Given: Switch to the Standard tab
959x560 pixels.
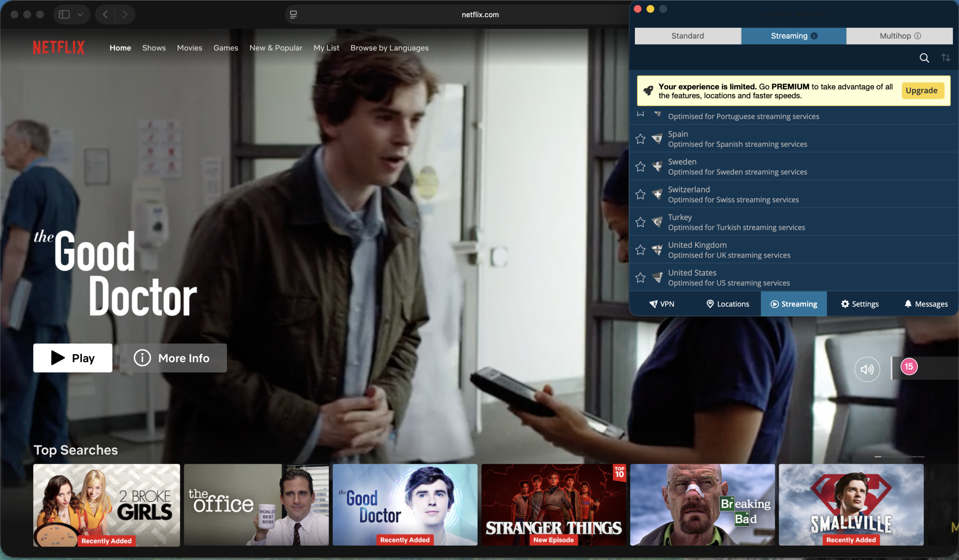Looking at the screenshot, I should [x=688, y=36].
